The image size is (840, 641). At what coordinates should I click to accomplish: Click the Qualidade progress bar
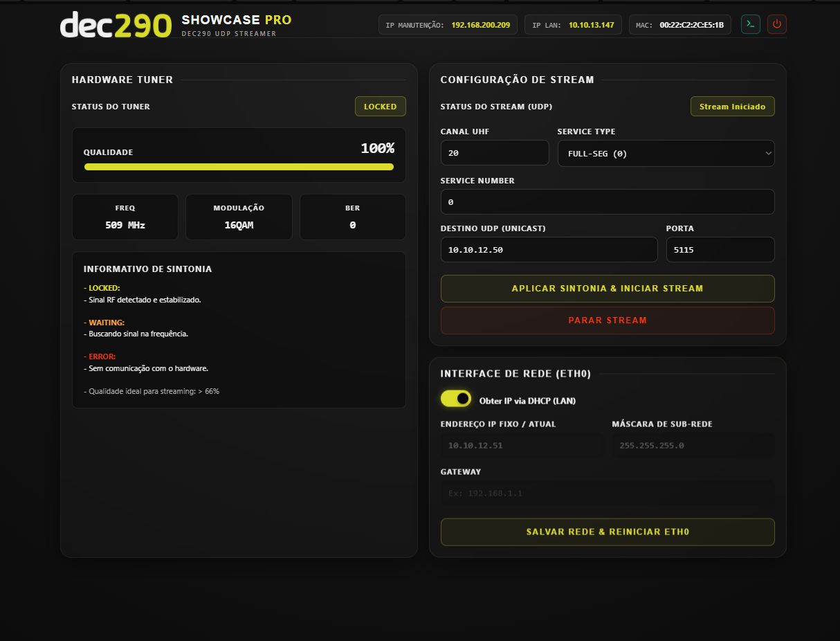tap(239, 167)
